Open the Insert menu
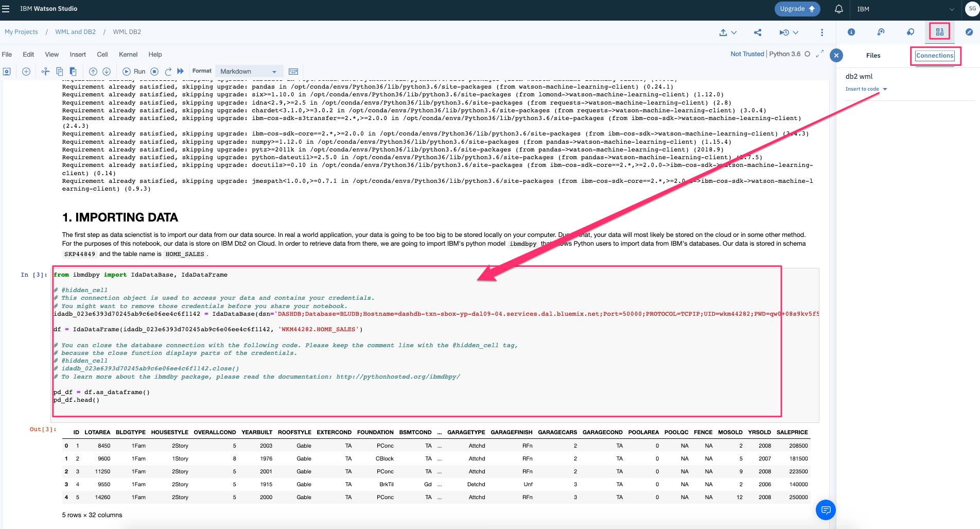This screenshot has width=980, height=529. pos(78,55)
